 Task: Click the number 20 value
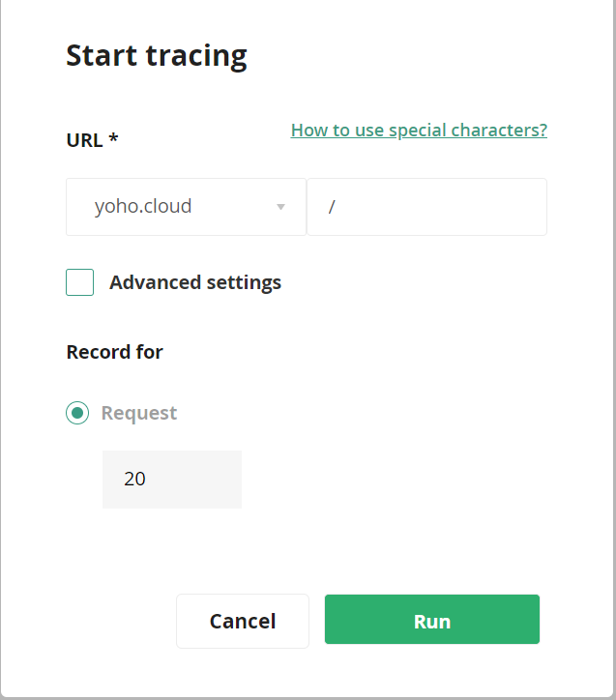pos(134,479)
